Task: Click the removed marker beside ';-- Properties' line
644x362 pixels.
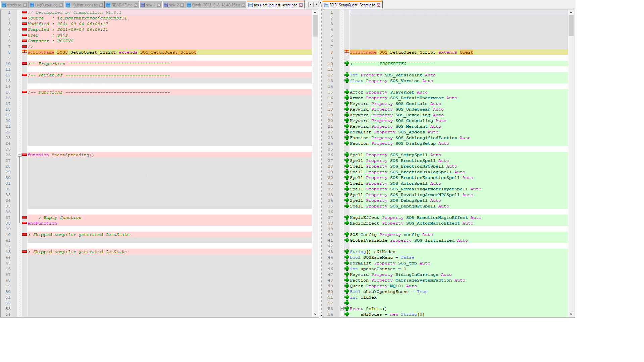Action: click(x=24, y=63)
